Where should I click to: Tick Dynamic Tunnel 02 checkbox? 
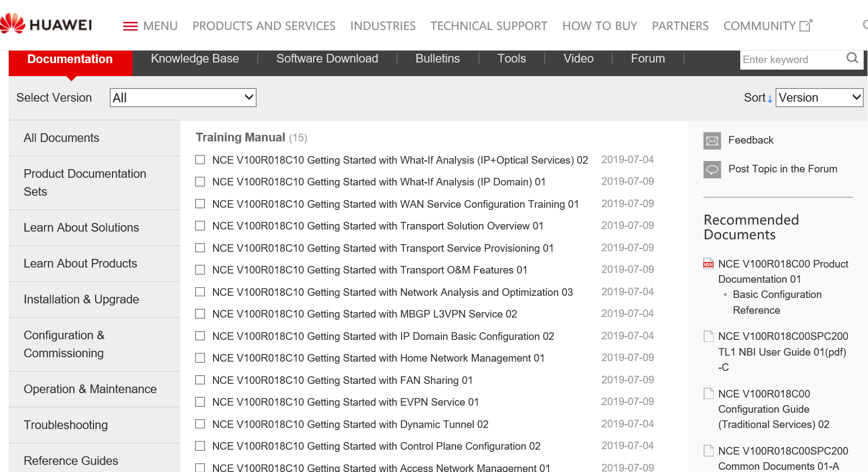click(x=200, y=424)
